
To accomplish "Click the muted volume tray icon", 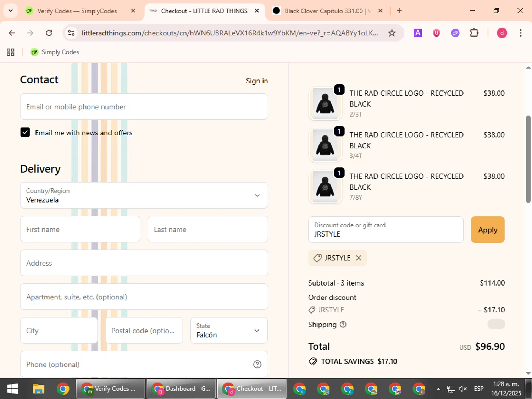I will pyautogui.click(x=463, y=389).
